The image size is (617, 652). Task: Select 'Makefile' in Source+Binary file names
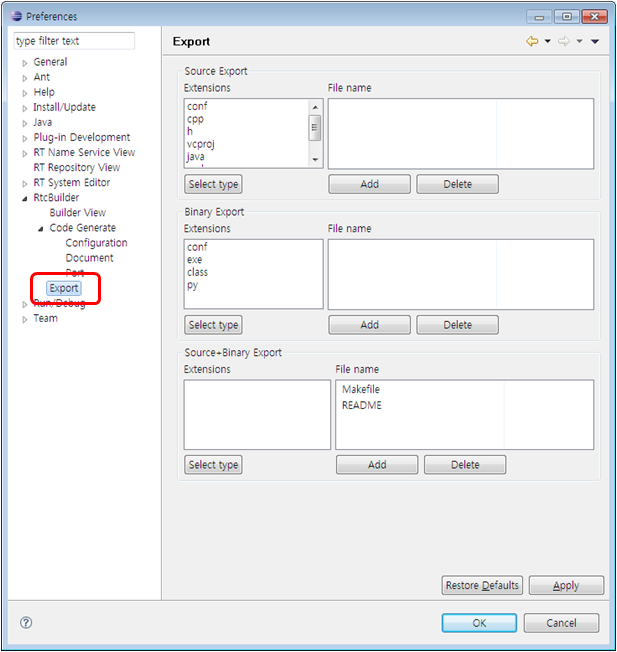point(360,389)
